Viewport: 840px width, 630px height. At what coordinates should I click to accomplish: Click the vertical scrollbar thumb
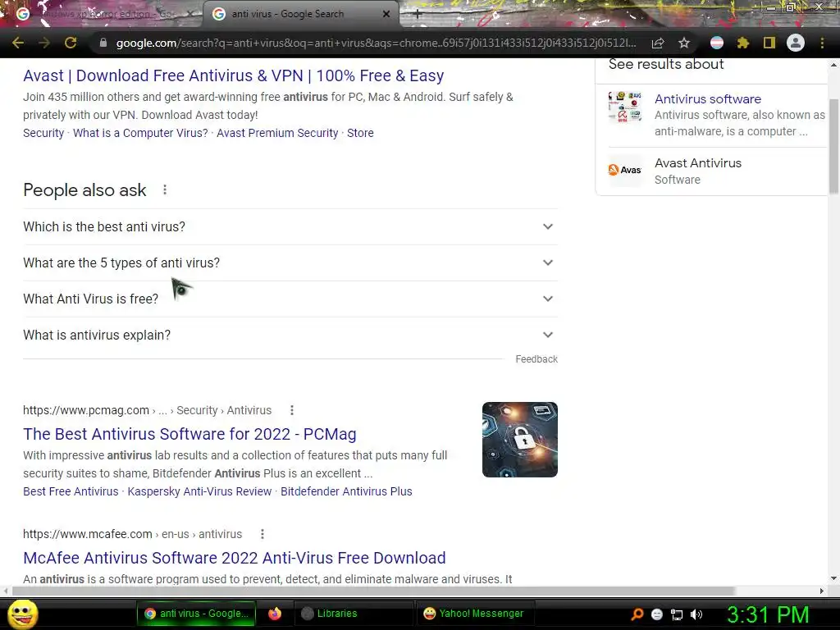pos(833,146)
